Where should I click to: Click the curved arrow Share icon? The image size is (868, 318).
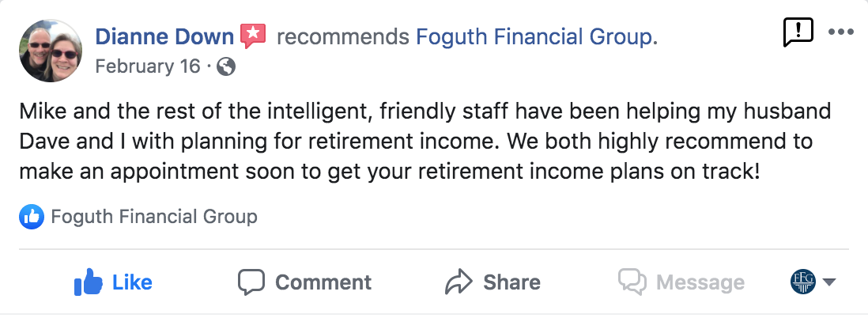coord(459,282)
